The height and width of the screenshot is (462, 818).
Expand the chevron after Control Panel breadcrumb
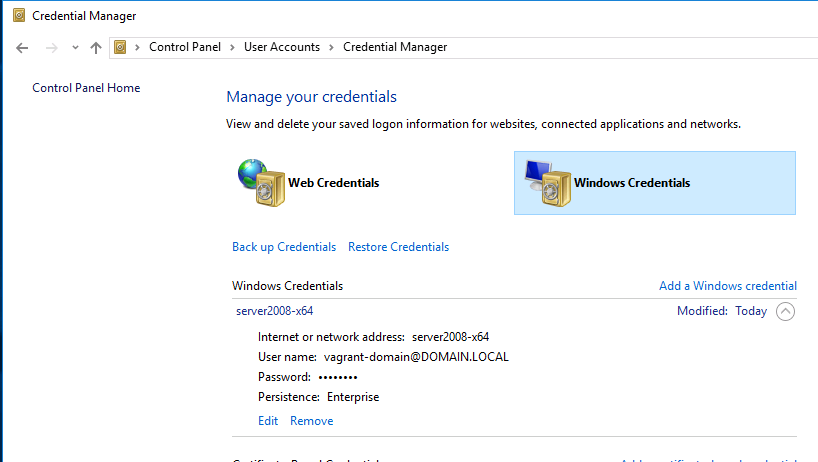coord(232,47)
